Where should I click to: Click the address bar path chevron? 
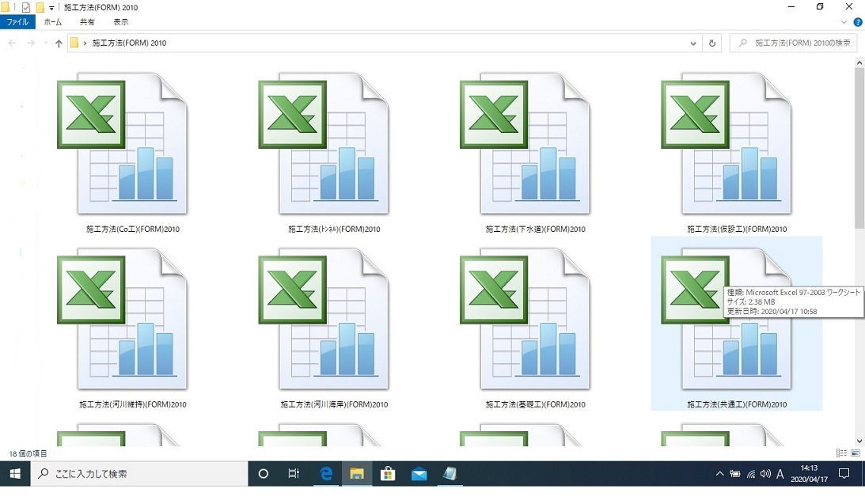click(85, 43)
